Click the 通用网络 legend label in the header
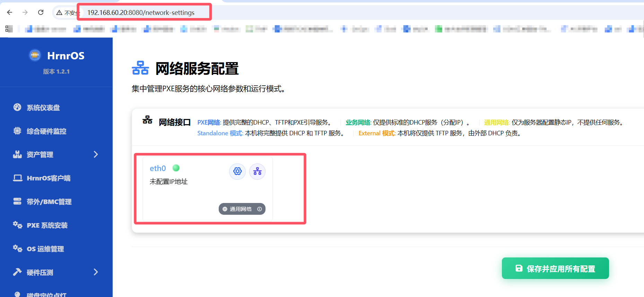This screenshot has height=297, width=644. coord(497,122)
